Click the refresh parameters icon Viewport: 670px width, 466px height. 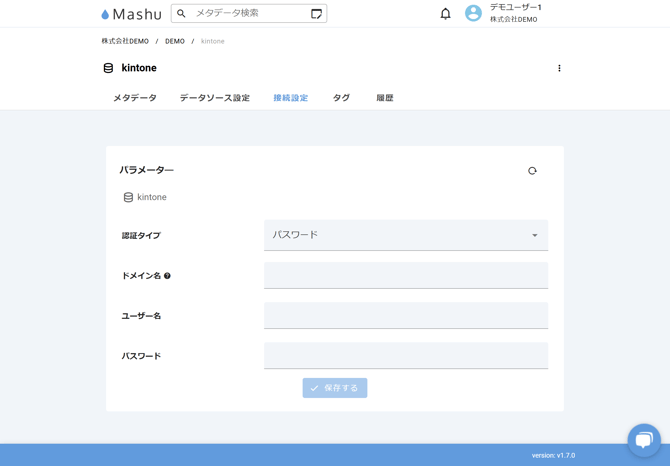[x=532, y=171]
